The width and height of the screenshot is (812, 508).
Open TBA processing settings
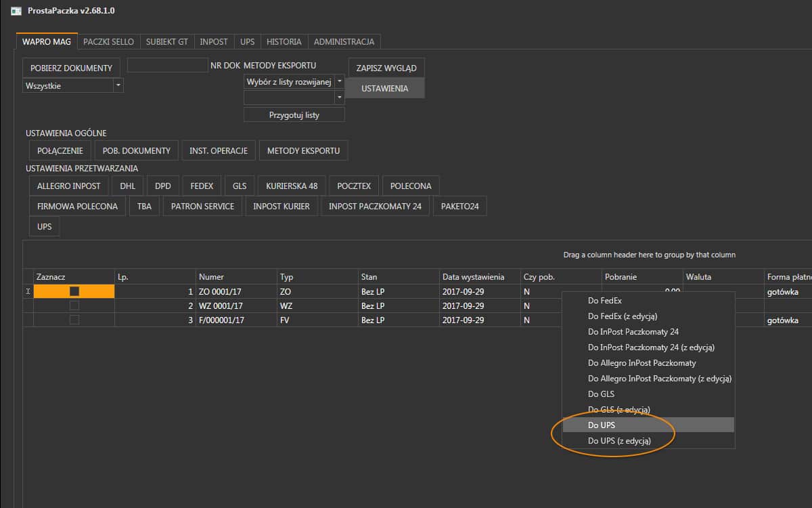[x=144, y=206]
